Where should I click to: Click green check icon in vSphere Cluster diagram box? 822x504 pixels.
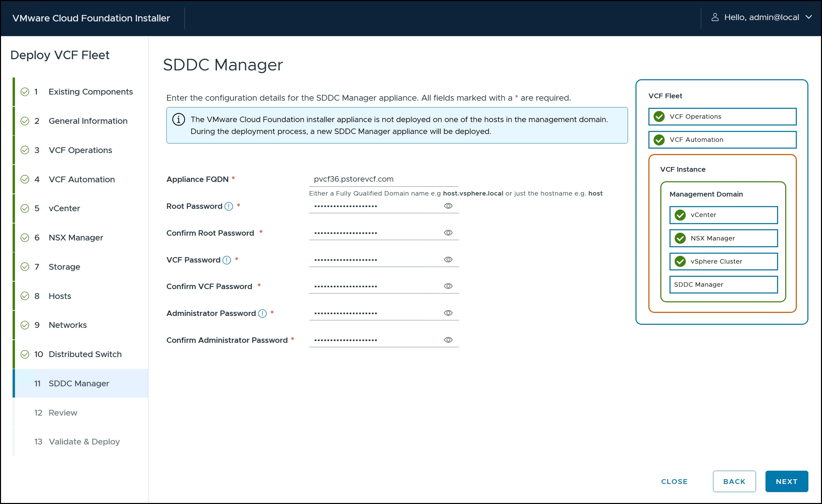(x=680, y=262)
